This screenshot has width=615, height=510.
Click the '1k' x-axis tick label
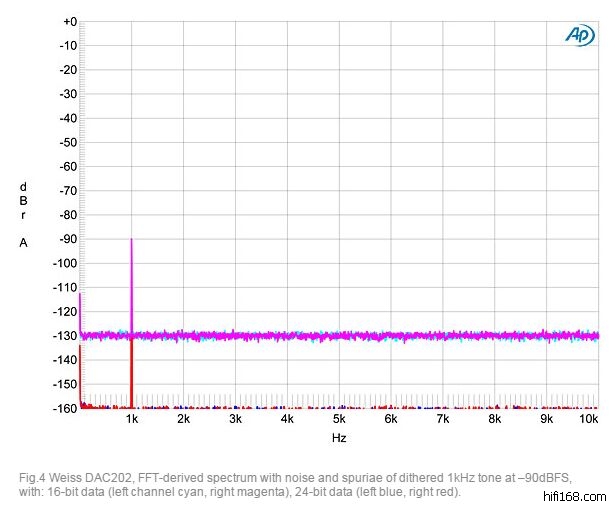(131, 421)
